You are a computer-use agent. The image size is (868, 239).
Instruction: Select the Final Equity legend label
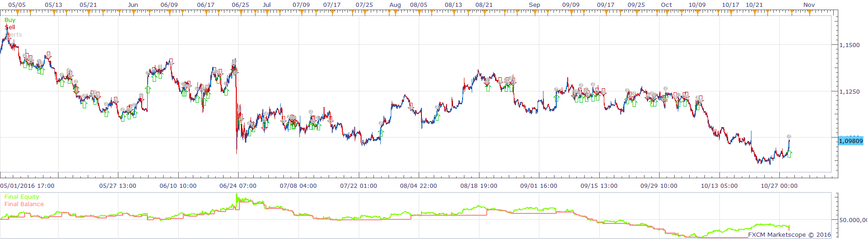tap(22, 197)
